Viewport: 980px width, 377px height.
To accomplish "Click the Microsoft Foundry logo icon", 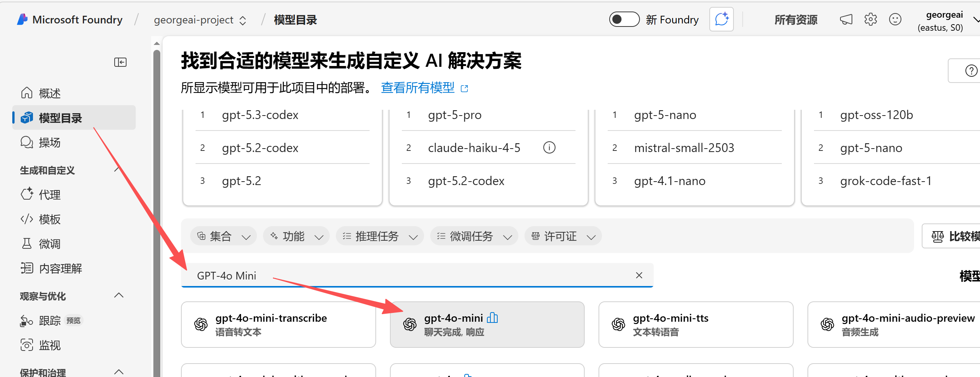I will click(x=22, y=19).
